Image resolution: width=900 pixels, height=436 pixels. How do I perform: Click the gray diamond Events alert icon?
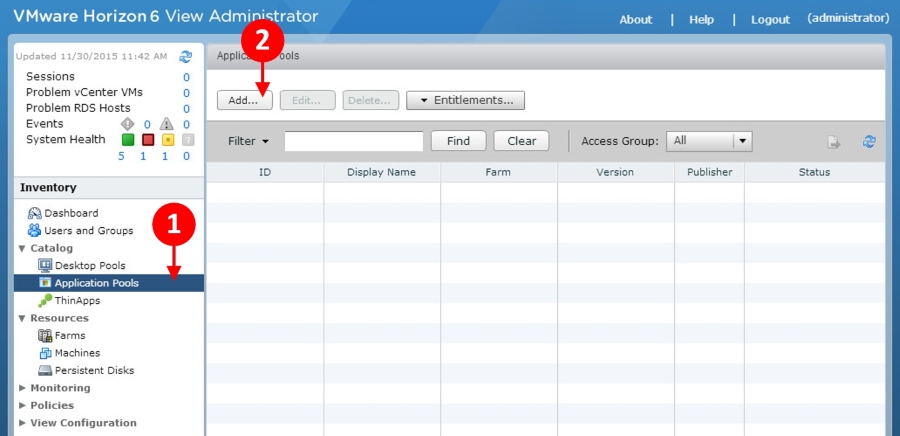[127, 124]
